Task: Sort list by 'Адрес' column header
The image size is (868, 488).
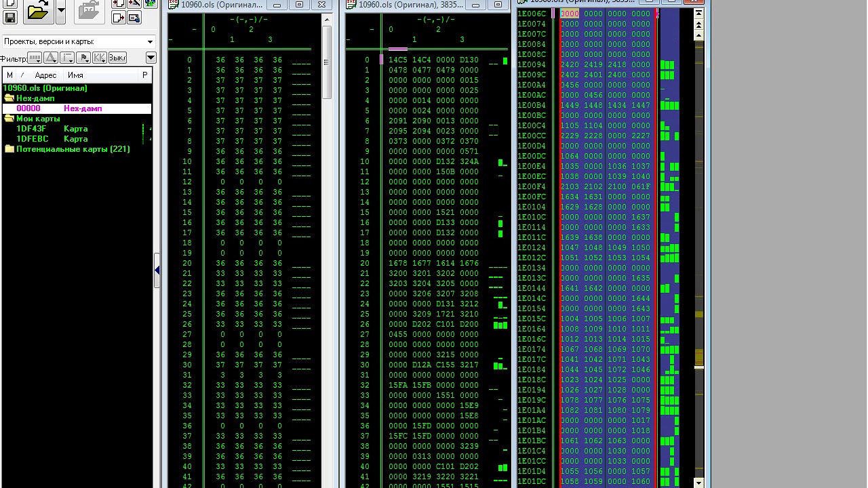Action: pos(45,75)
